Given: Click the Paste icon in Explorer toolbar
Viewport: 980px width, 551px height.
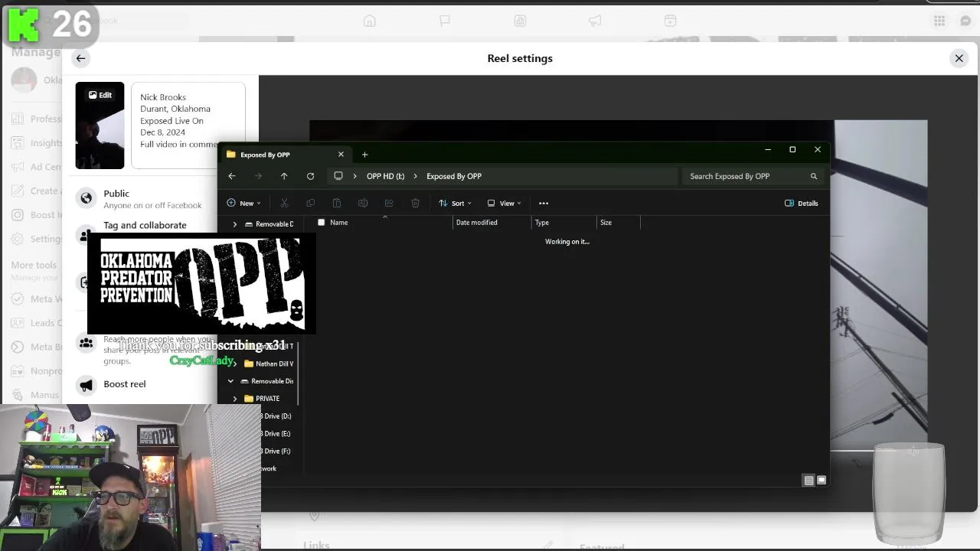Looking at the screenshot, I should (336, 203).
